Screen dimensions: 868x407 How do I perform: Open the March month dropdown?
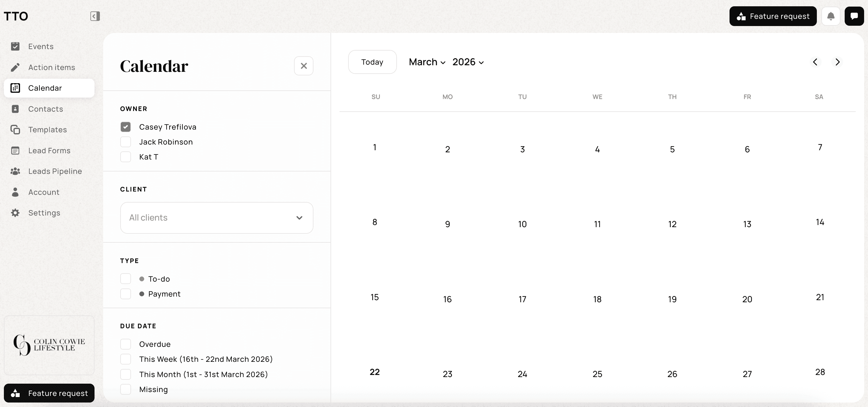click(x=427, y=62)
